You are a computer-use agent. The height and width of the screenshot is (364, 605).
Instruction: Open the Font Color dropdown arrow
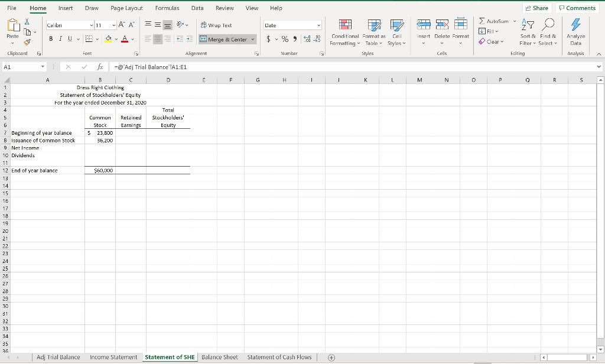click(133, 40)
